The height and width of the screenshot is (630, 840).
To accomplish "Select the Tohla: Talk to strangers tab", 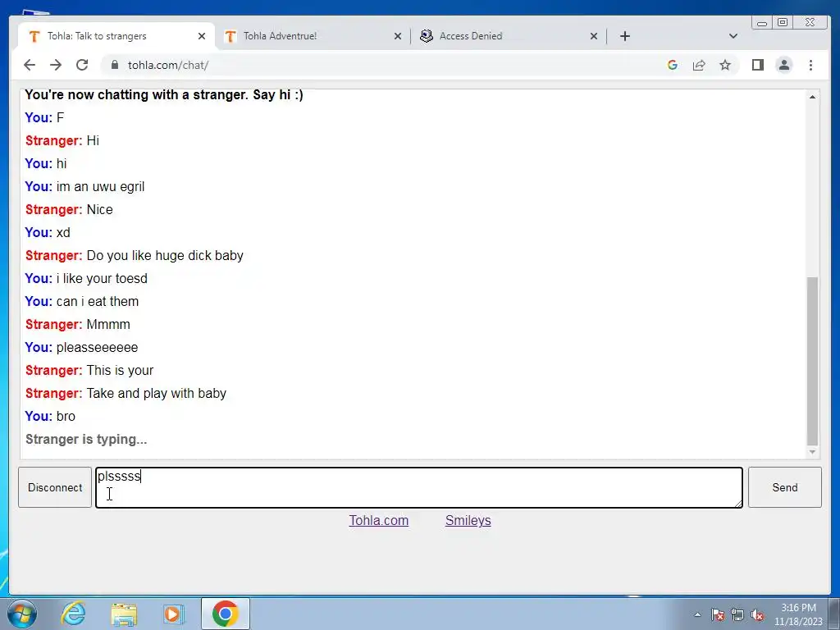I will [116, 36].
